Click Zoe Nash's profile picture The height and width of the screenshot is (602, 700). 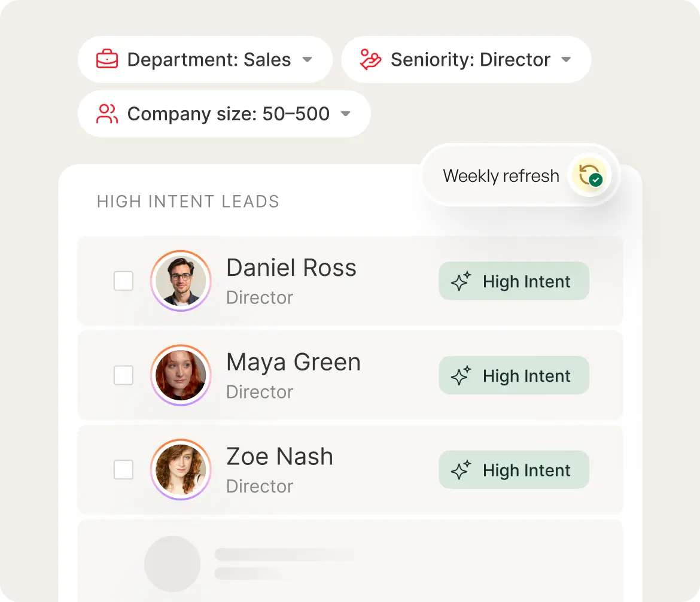point(181,470)
